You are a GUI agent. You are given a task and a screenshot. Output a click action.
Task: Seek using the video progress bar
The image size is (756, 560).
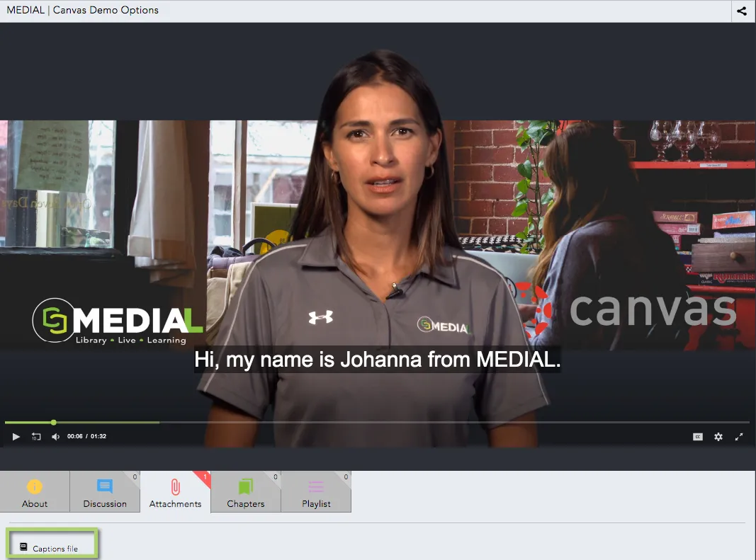(377, 422)
